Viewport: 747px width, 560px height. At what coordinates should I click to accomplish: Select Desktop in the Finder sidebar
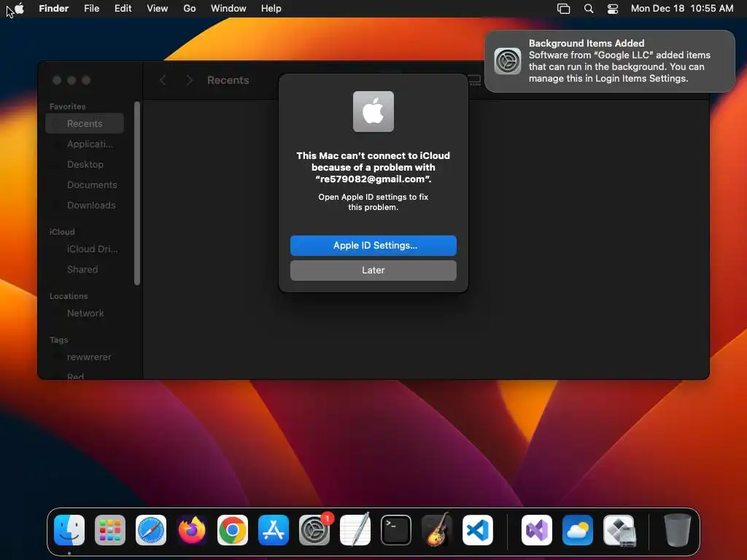click(85, 165)
